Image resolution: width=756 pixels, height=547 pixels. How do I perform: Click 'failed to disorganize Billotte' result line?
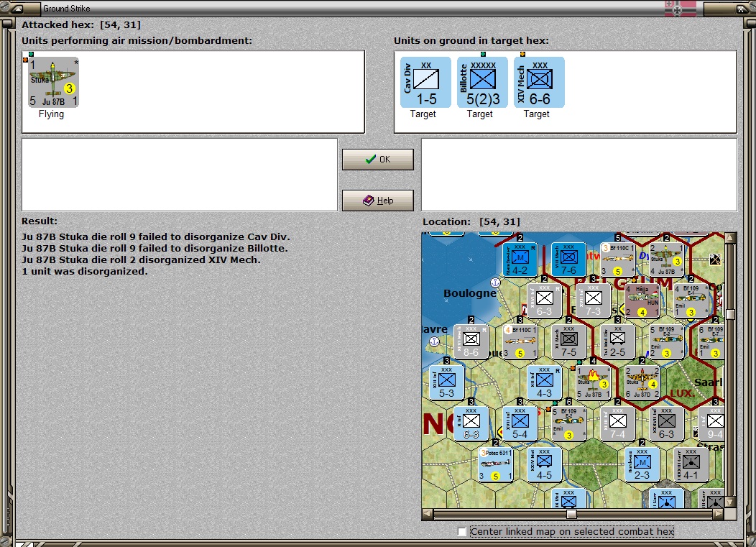155,248
